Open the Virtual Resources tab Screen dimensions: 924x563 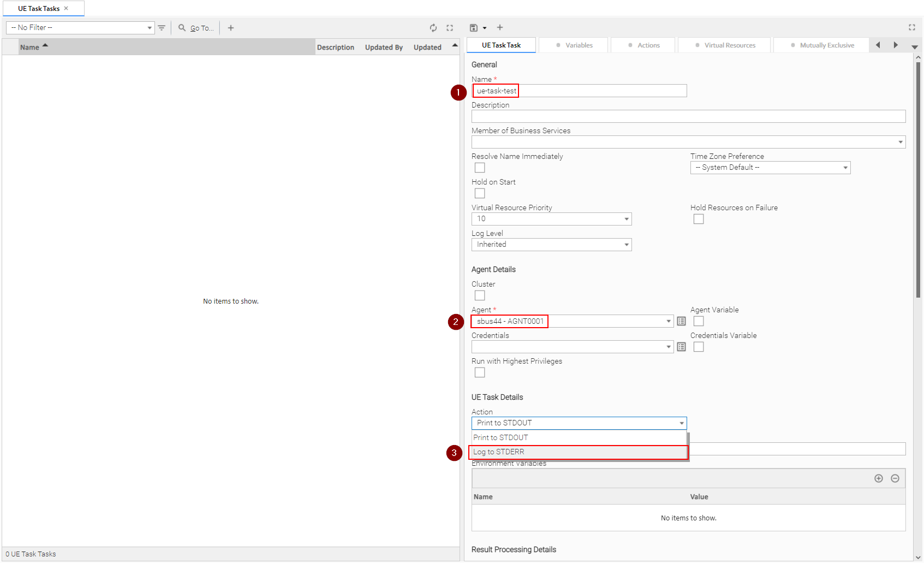725,45
